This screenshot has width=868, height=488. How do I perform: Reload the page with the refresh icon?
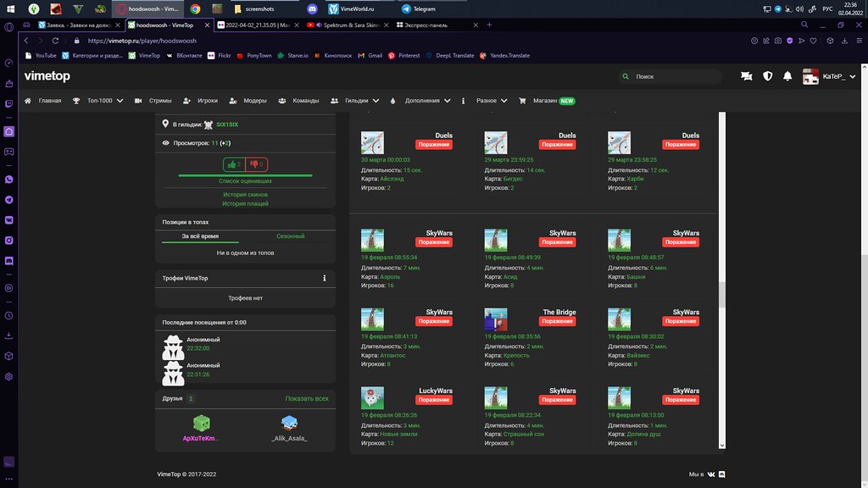pyautogui.click(x=56, y=40)
